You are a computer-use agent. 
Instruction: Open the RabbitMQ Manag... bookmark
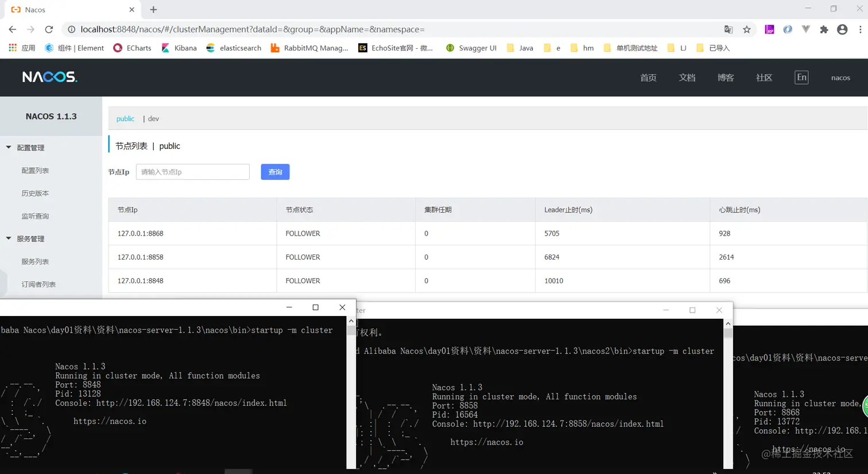pyautogui.click(x=309, y=48)
